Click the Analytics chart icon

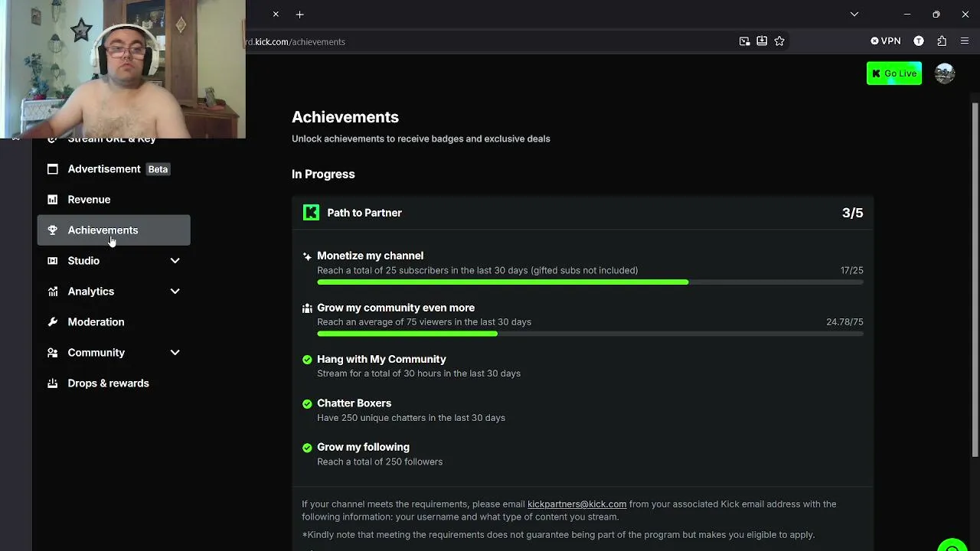pos(52,292)
